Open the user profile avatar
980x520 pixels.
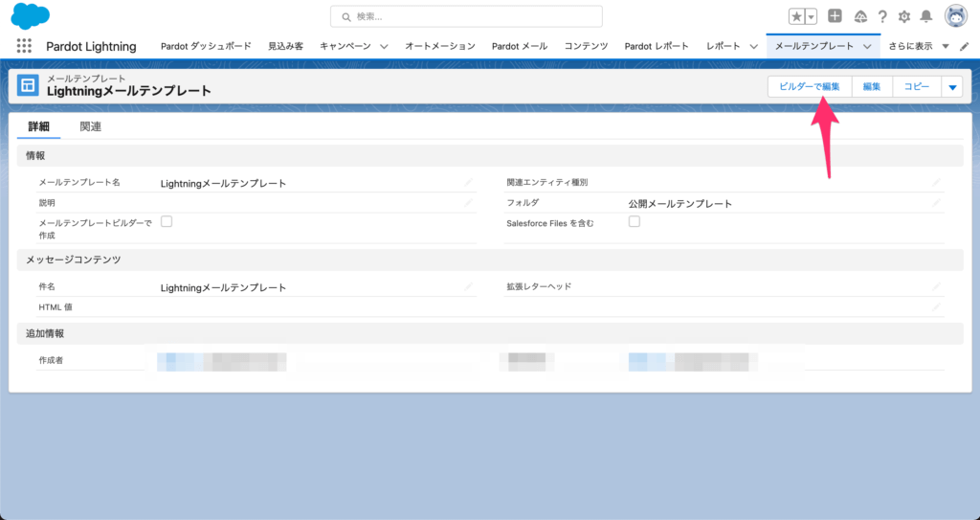(956, 17)
